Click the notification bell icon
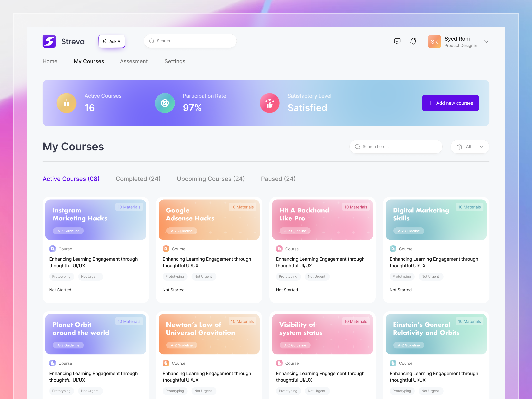Viewport: 532px width, 399px height. point(413,41)
